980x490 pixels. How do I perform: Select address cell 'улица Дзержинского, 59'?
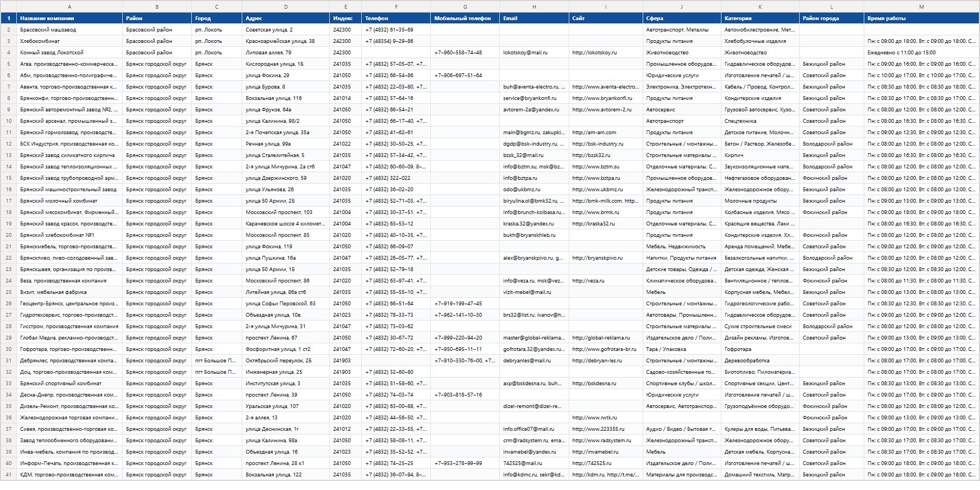tap(286, 178)
